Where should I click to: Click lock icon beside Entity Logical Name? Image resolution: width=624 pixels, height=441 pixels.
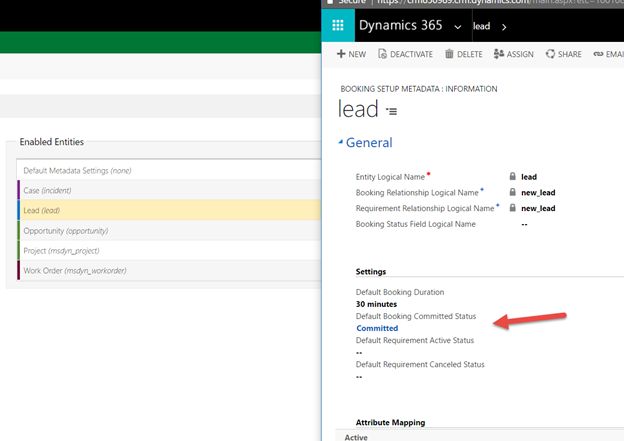coord(513,177)
